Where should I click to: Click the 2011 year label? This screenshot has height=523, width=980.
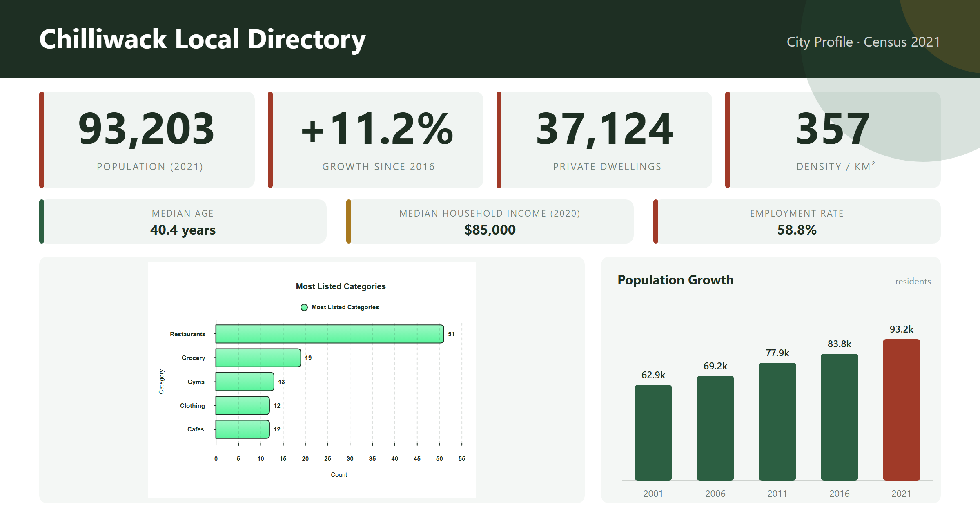777,494
